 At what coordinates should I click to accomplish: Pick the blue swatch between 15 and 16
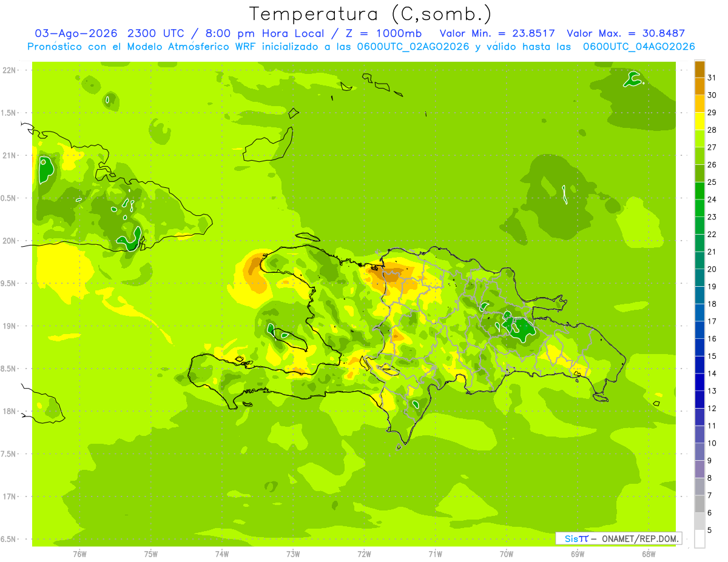pos(699,347)
